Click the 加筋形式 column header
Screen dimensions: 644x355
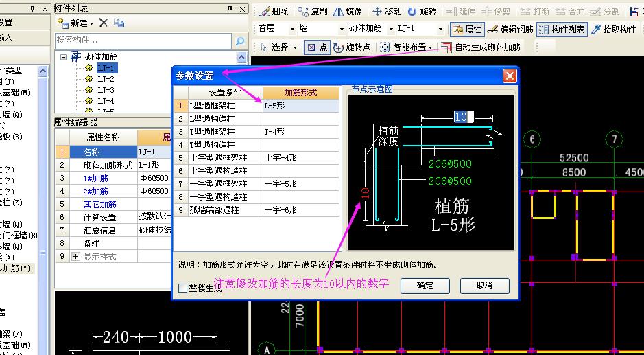[301, 93]
